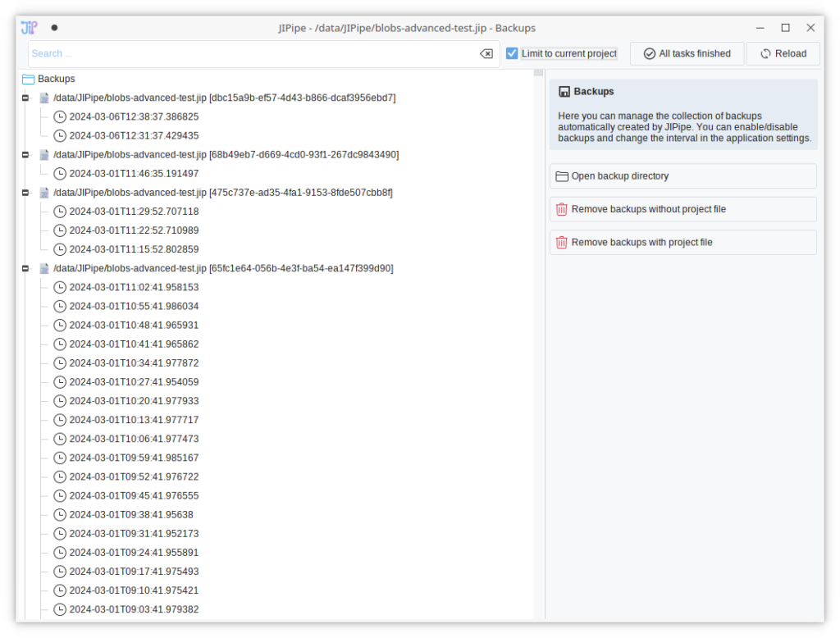Click Remove backups with project file
840x638 pixels.
click(x=682, y=243)
